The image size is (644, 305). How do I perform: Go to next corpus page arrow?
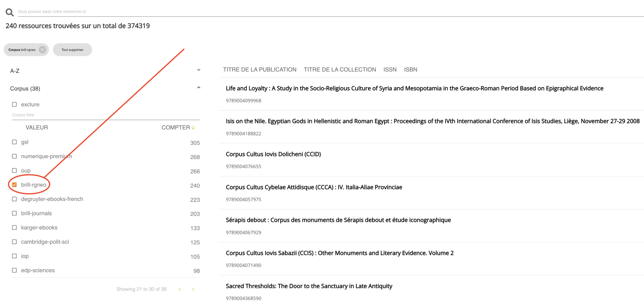pos(193,289)
